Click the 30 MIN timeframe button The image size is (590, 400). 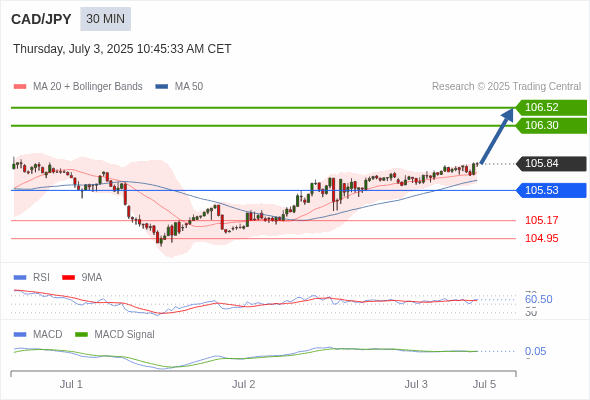tap(105, 19)
